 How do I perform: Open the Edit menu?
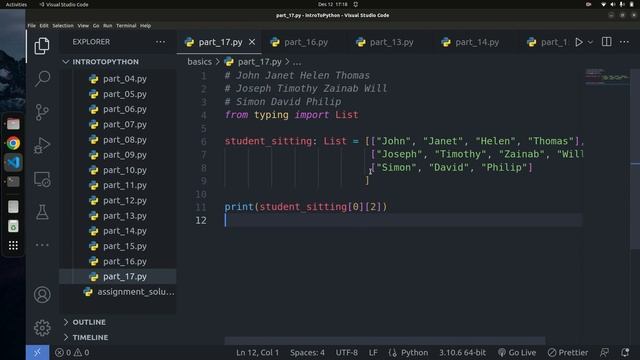click(x=44, y=26)
